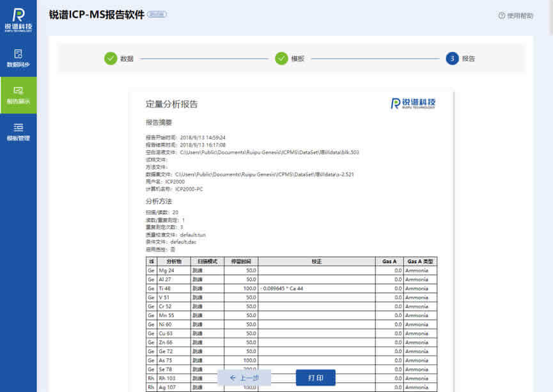
Task: Select the 数据 step label
Action: tap(127, 59)
